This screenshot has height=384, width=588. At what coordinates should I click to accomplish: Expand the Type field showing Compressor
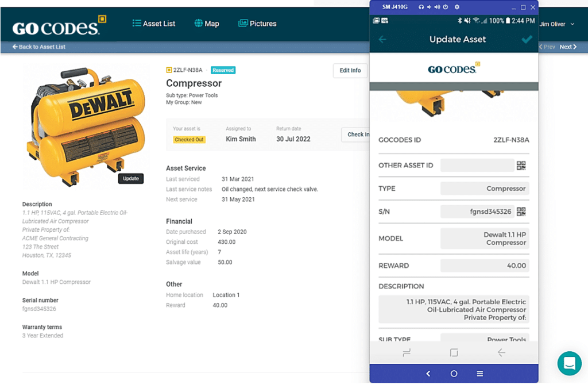(484, 189)
